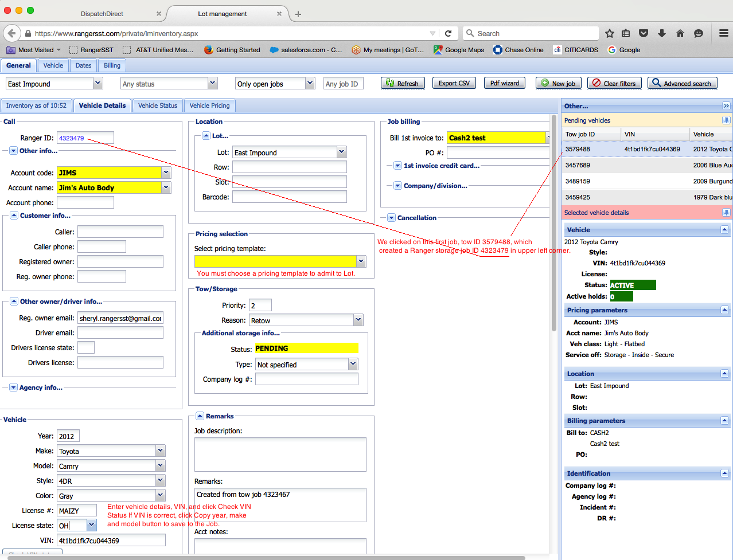
Task: Open the East Impound lot filter dropdown
Action: pyautogui.click(x=98, y=84)
